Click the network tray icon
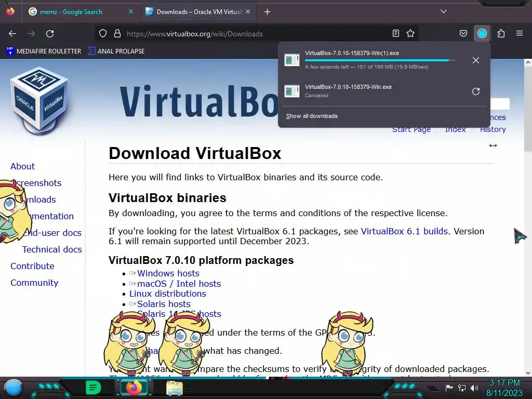 coord(461,388)
